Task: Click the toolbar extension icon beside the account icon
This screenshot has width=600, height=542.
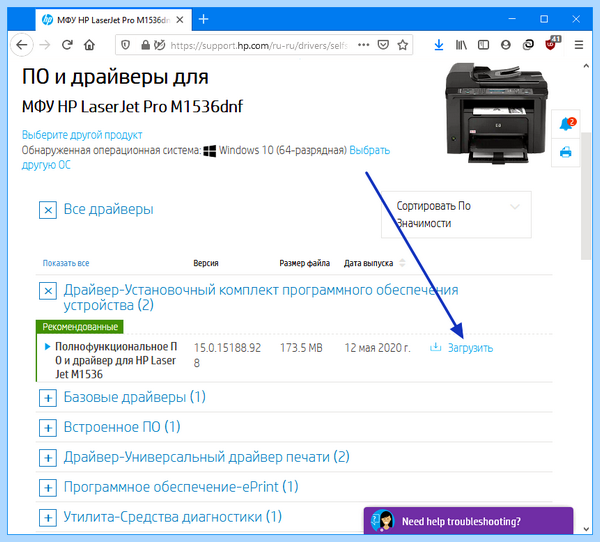Action: pyautogui.click(x=528, y=45)
